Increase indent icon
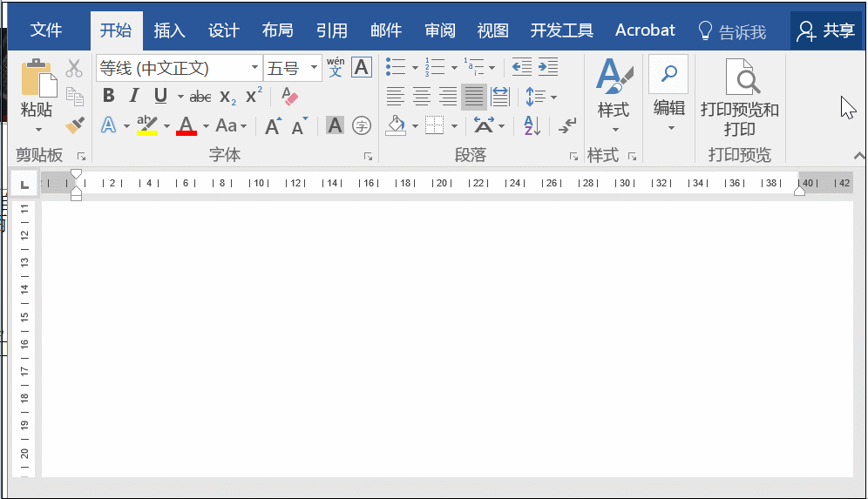The image size is (868, 499). pos(548,67)
